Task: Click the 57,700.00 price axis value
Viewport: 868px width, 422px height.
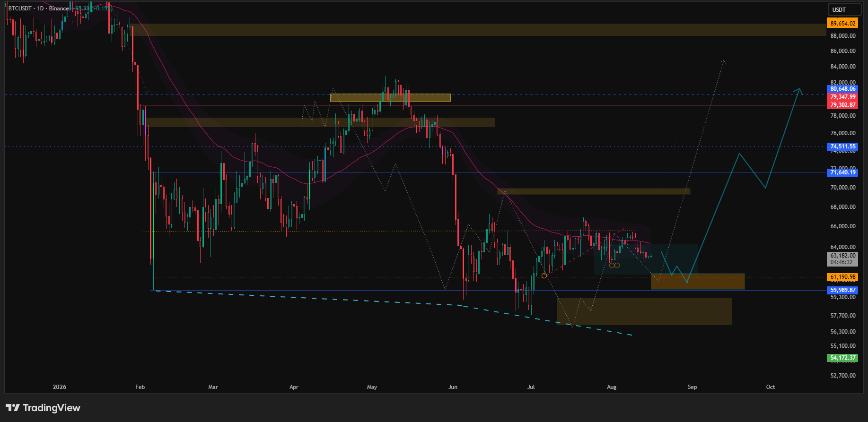Action: [x=843, y=316]
